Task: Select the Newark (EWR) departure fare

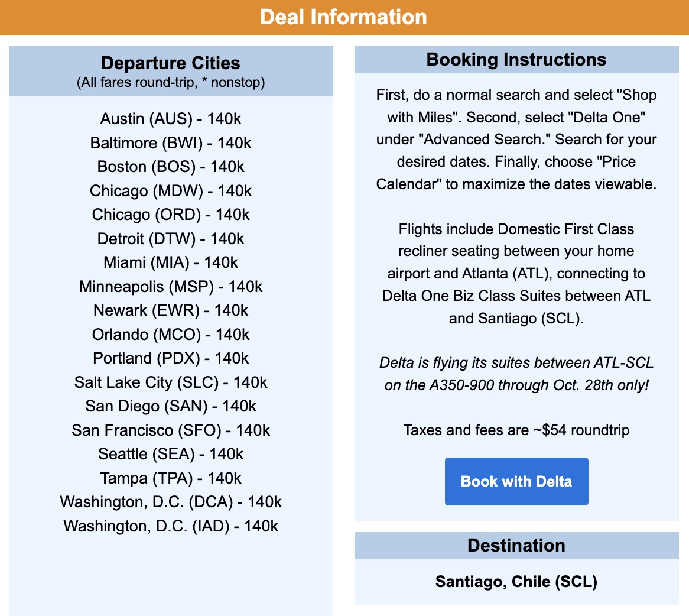Action: tap(171, 310)
